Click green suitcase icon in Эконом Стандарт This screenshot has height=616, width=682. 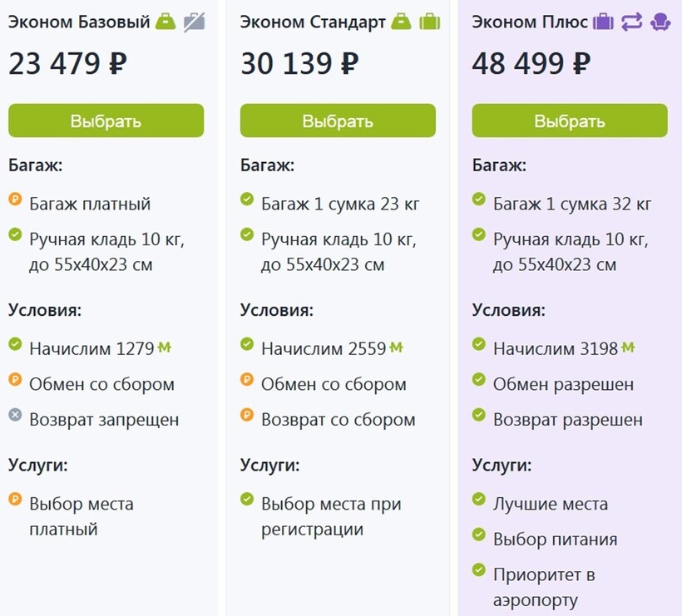[429, 22]
